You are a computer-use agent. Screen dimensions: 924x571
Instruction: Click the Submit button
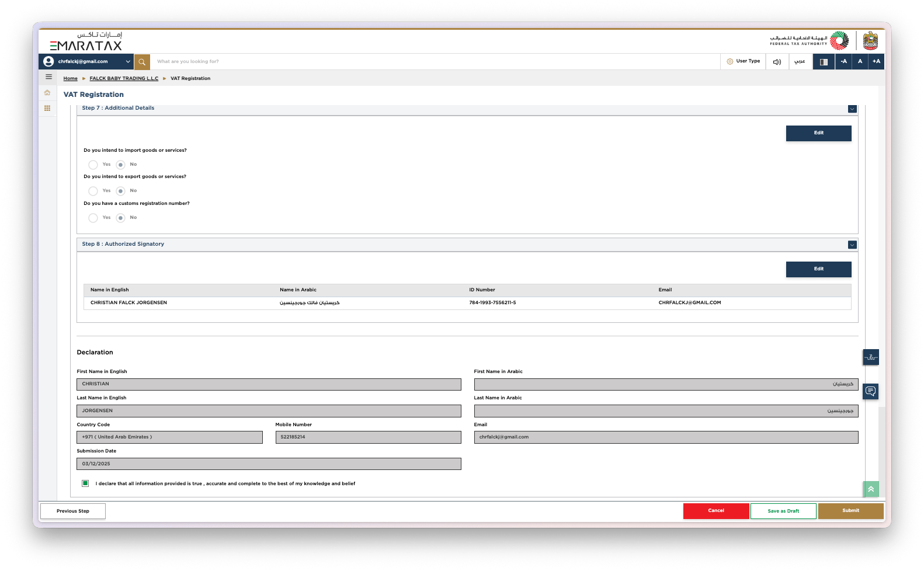click(x=850, y=511)
